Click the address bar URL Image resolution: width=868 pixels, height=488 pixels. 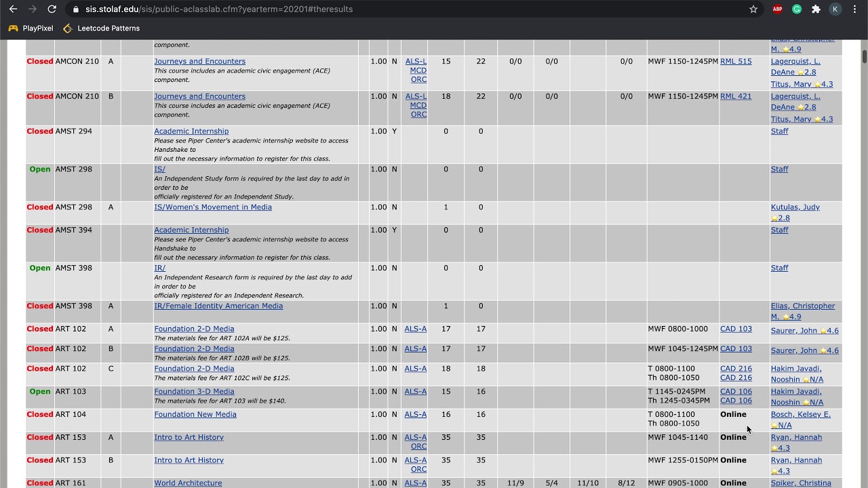(x=219, y=9)
